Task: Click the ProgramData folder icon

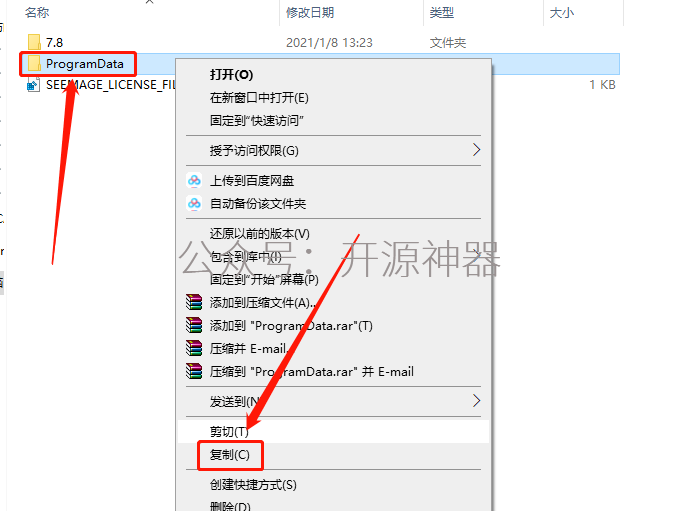Action: [34, 64]
